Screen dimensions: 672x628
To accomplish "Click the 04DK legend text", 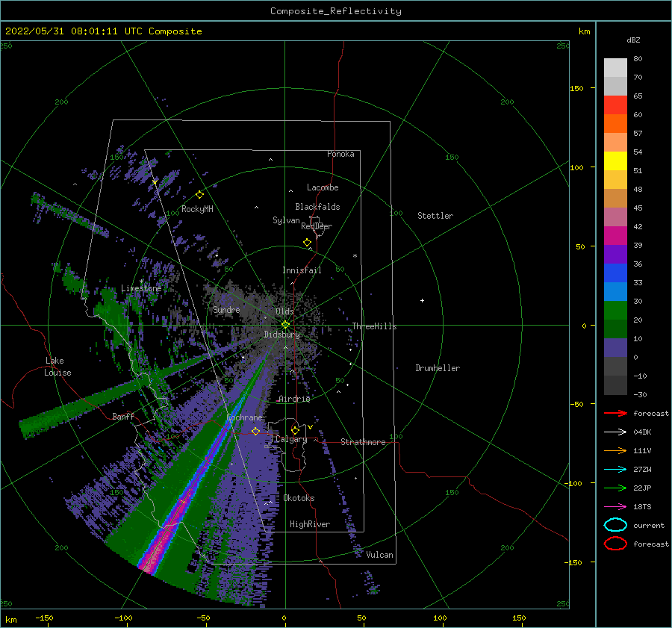I will click(642, 432).
